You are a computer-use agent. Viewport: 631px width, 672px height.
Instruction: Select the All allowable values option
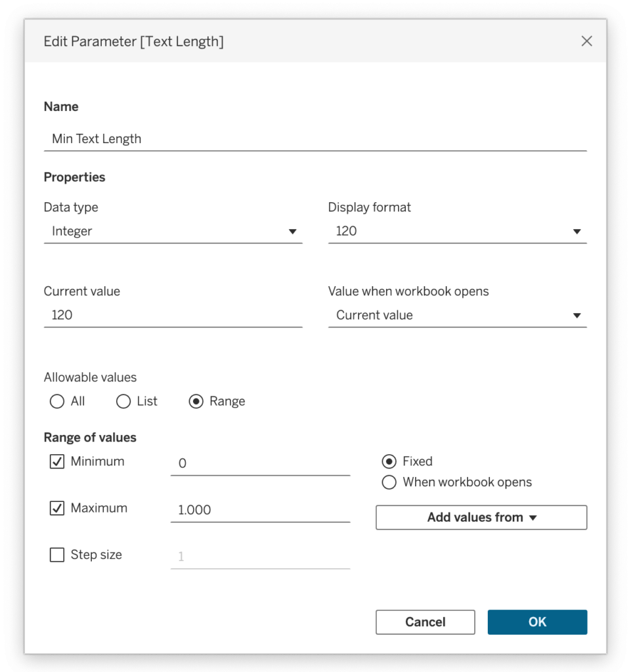tap(57, 402)
